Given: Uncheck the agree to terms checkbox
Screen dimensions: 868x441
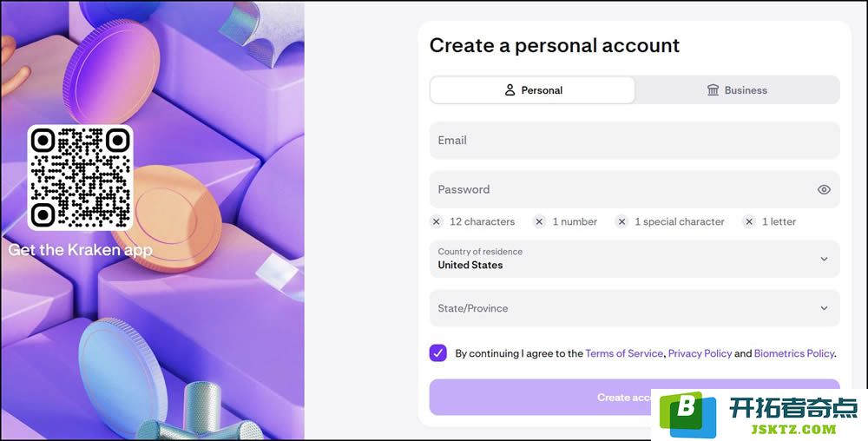Looking at the screenshot, I should point(437,353).
